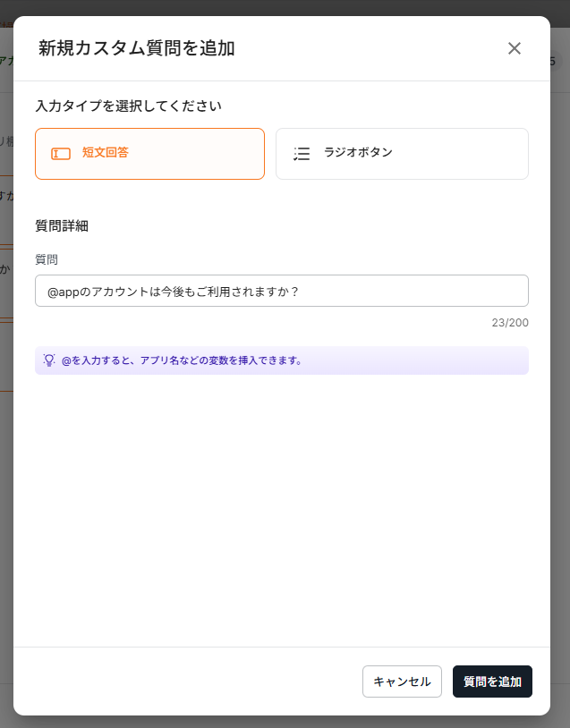This screenshot has height=728, width=570.
Task: Click the ラジオボタン list icon
Action: 302,154
